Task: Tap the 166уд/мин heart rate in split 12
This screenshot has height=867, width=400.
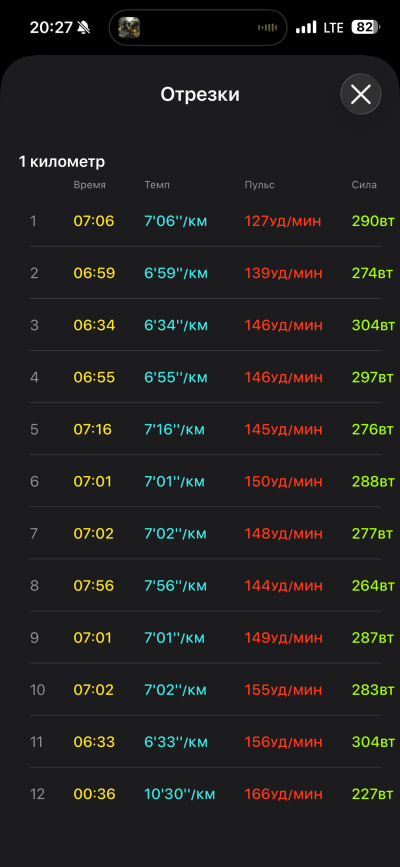Action: click(x=283, y=795)
